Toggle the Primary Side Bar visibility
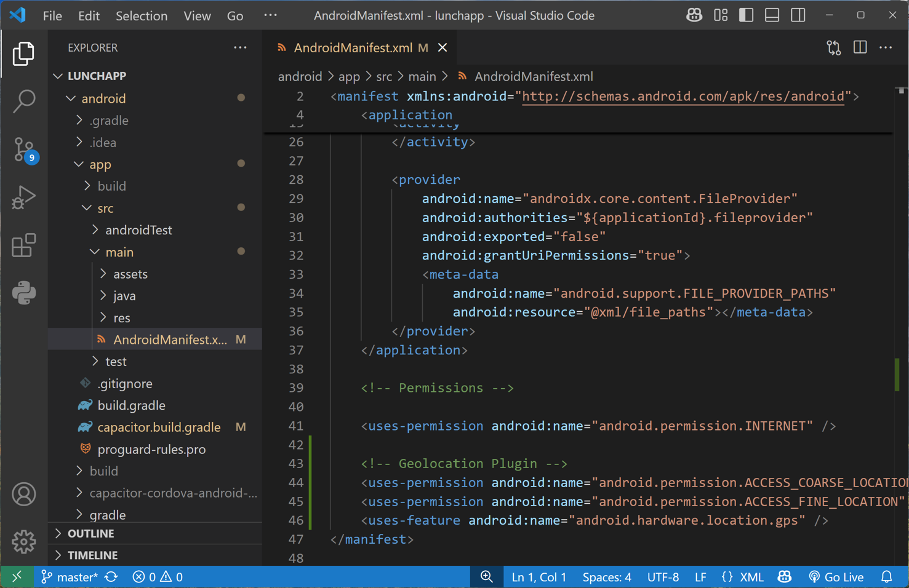This screenshot has width=909, height=588. [x=746, y=15]
